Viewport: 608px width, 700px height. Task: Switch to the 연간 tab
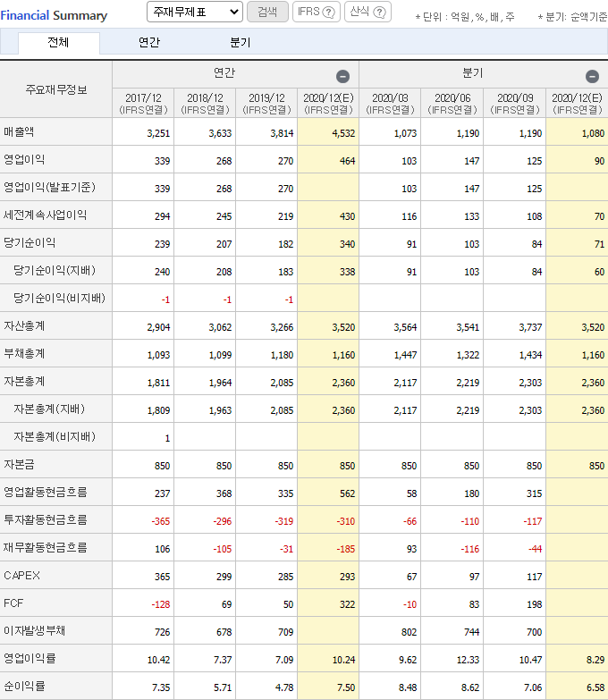point(149,43)
